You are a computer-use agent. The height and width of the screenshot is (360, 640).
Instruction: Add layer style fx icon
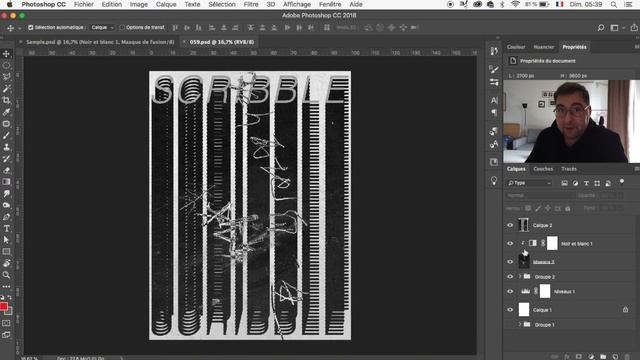click(567, 357)
